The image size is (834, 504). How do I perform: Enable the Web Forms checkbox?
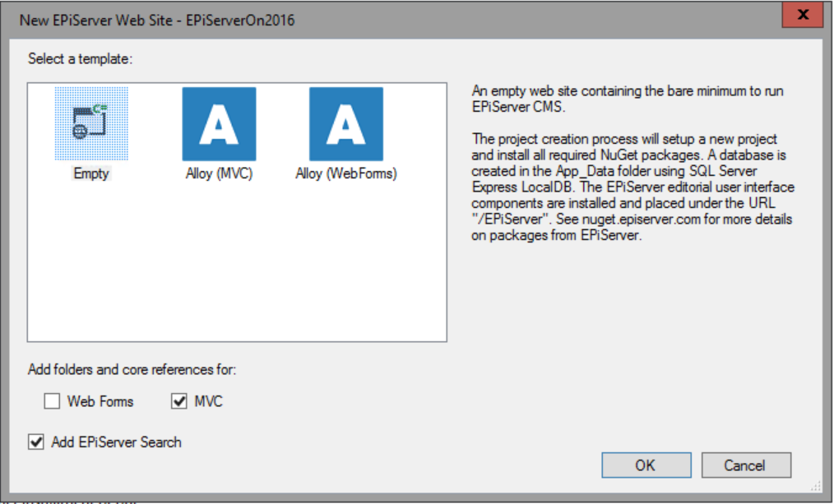point(53,402)
